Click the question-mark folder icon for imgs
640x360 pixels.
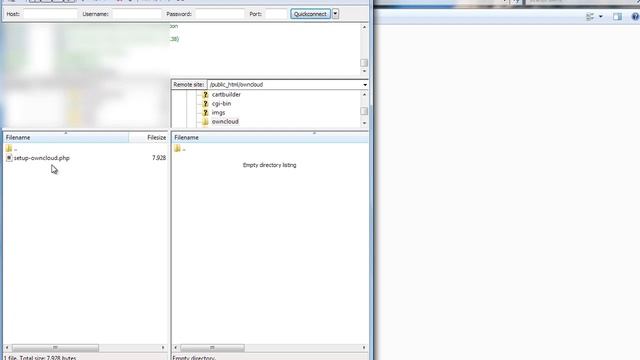pyautogui.click(x=205, y=113)
